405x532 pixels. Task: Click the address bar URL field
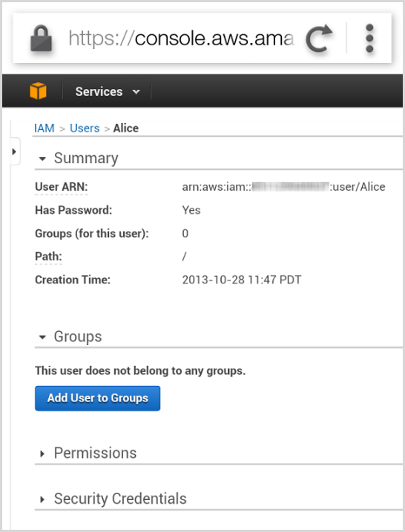[x=181, y=38]
